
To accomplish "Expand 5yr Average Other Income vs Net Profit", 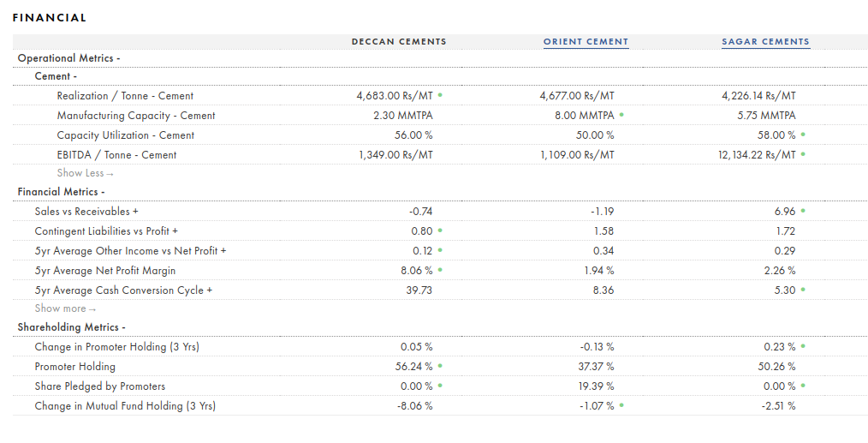I will coord(130,251).
